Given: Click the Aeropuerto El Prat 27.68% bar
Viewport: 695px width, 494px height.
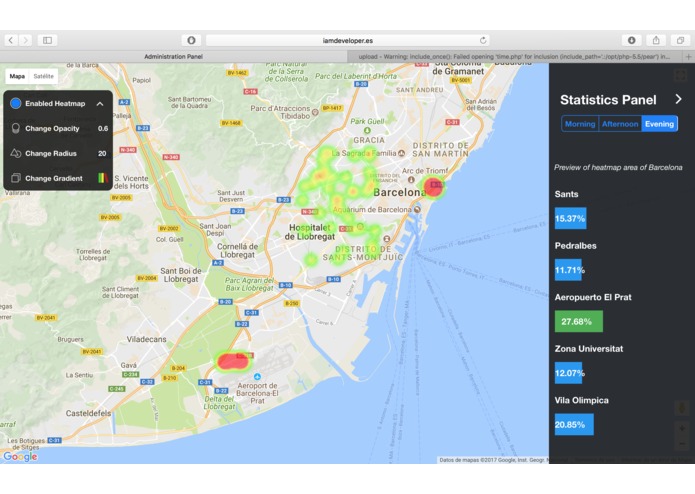Looking at the screenshot, I should coord(578,321).
